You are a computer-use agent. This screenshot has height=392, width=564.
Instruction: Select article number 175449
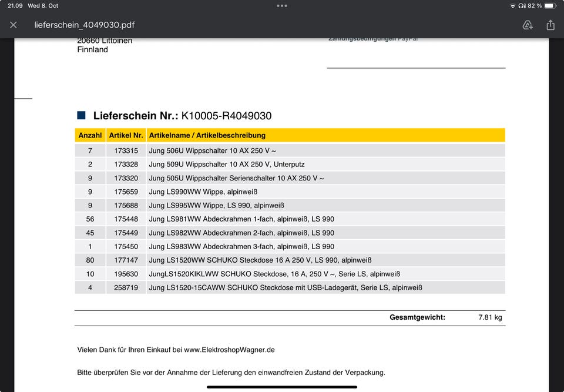point(126,233)
